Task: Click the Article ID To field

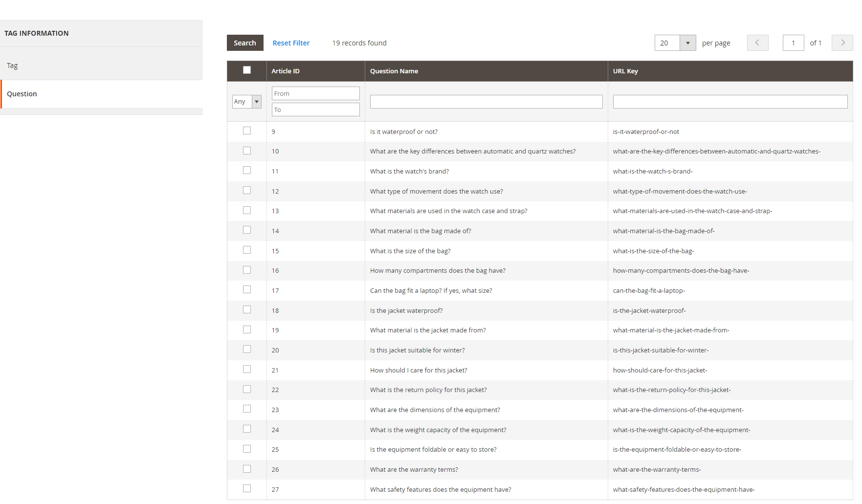Action: click(x=315, y=110)
